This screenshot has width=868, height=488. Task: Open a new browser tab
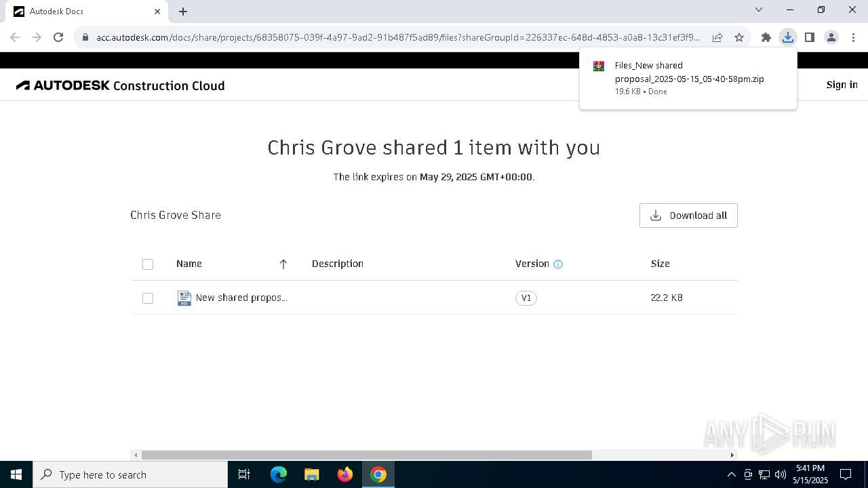(x=183, y=12)
